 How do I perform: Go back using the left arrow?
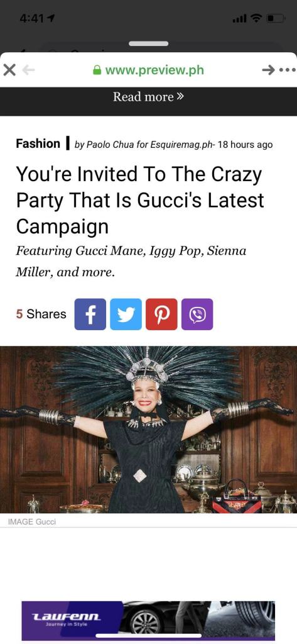(x=28, y=70)
